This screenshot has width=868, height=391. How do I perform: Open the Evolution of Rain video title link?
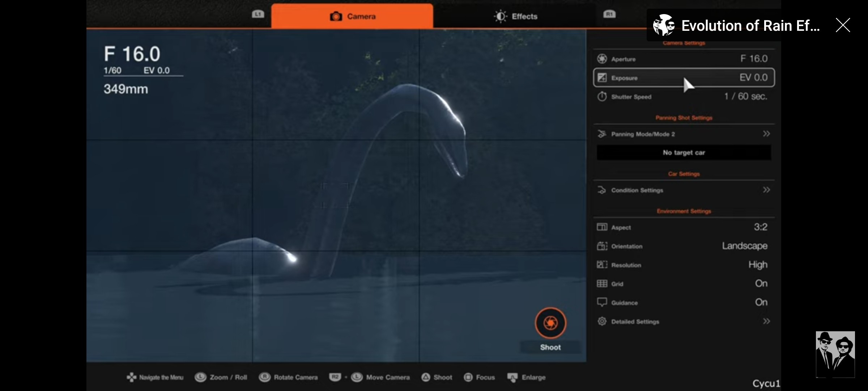[x=750, y=26]
